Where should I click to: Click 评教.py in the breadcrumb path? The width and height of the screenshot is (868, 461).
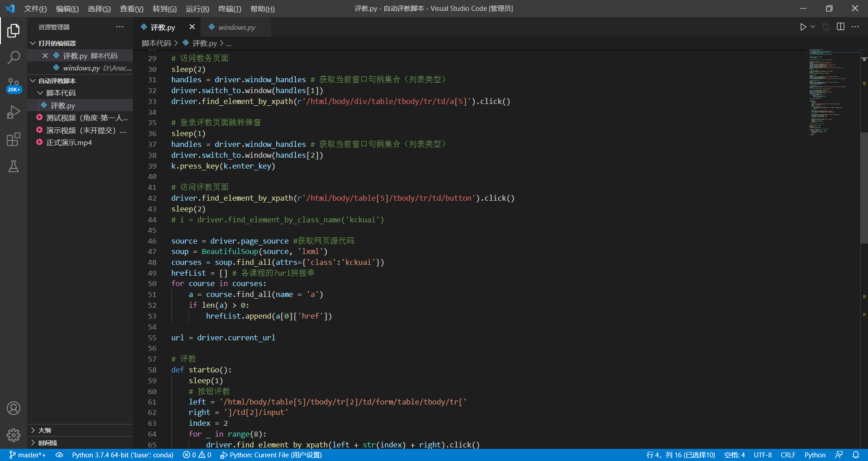(x=204, y=43)
